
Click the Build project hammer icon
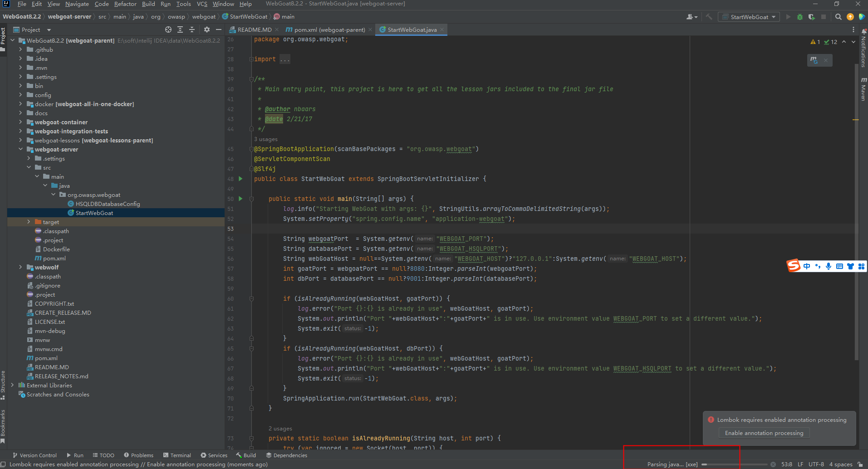[709, 17]
